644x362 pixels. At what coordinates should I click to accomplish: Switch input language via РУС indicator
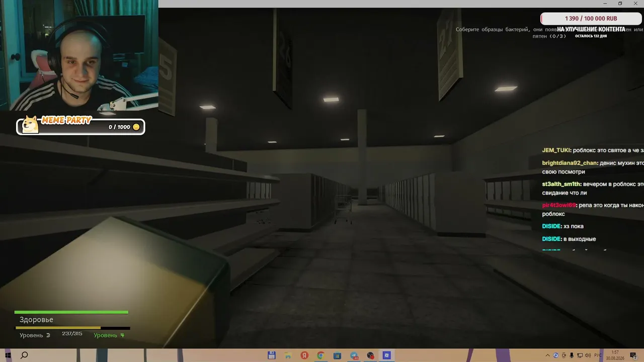tap(598, 355)
